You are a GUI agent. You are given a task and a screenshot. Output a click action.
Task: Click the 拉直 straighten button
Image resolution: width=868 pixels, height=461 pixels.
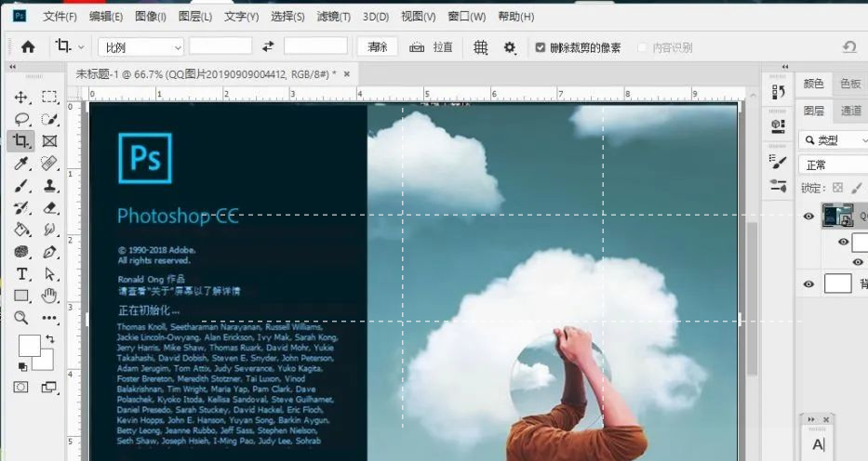coord(432,47)
